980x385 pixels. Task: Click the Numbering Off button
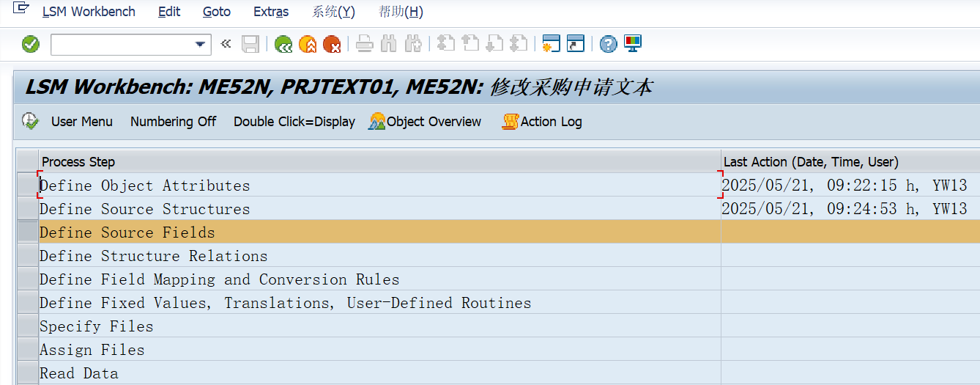pos(173,122)
